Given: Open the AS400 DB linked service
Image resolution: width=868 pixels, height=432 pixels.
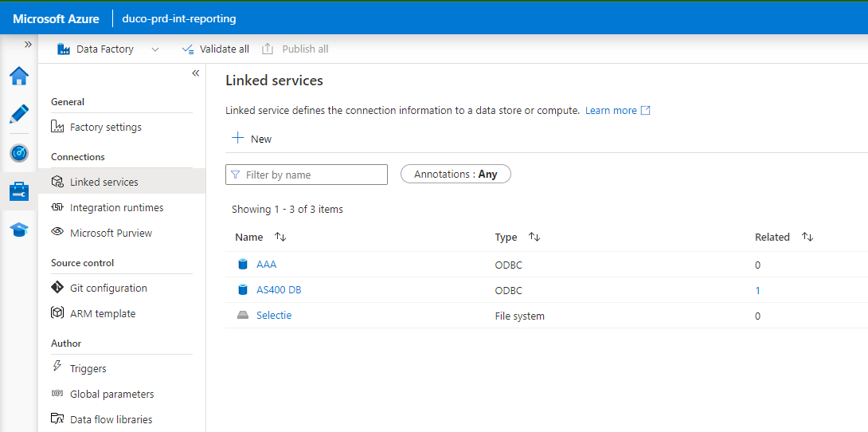Looking at the screenshot, I should coord(279,289).
